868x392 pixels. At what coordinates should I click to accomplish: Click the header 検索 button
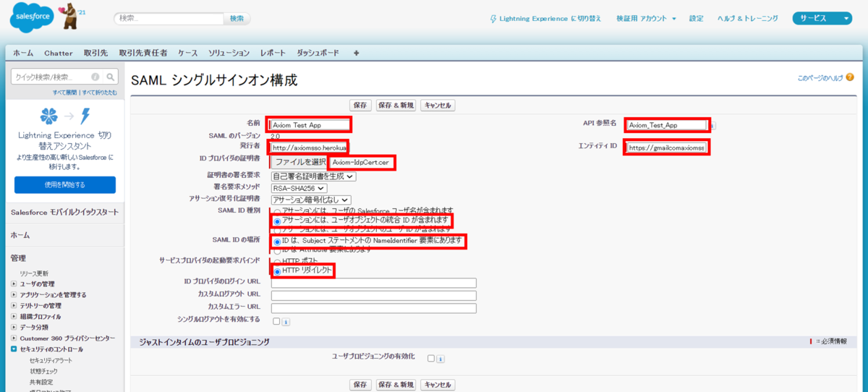pos(237,19)
